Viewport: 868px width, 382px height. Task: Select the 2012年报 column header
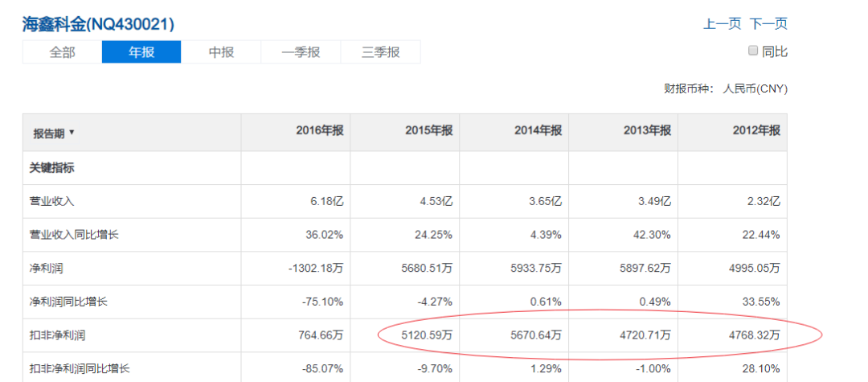point(756,130)
